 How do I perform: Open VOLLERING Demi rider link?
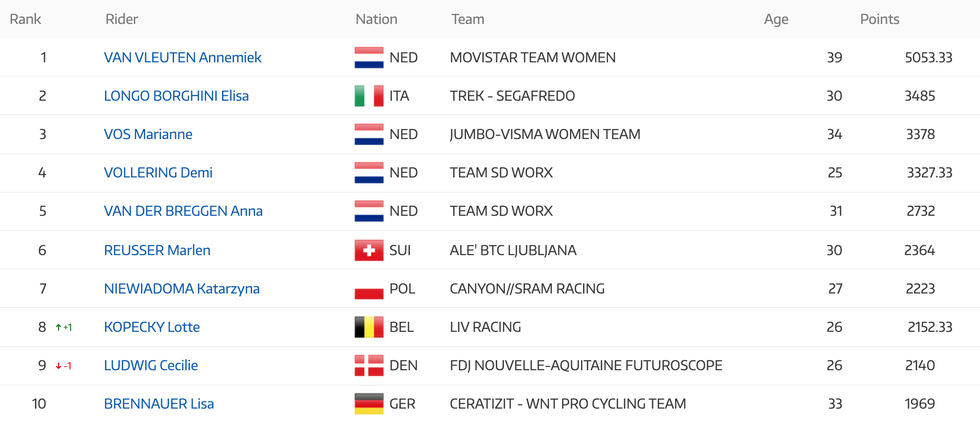click(x=158, y=173)
